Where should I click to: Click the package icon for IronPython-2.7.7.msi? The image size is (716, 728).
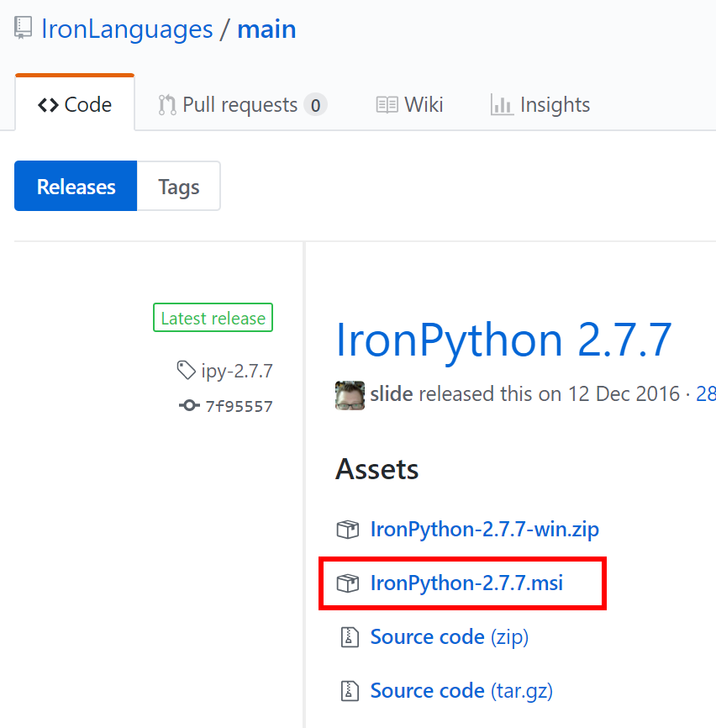coord(348,583)
